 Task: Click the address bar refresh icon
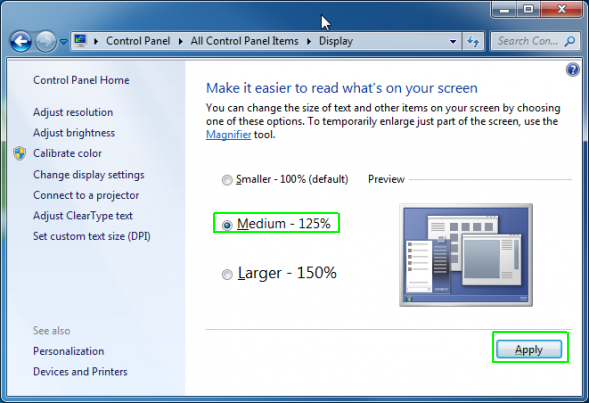[473, 41]
